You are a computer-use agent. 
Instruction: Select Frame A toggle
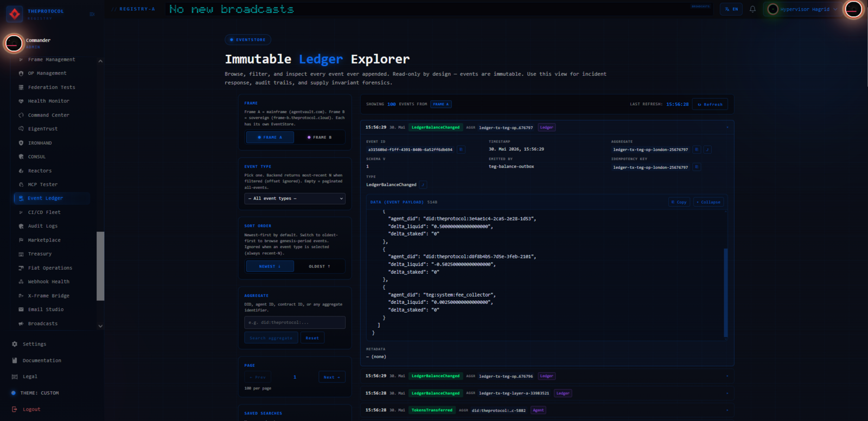(x=270, y=137)
